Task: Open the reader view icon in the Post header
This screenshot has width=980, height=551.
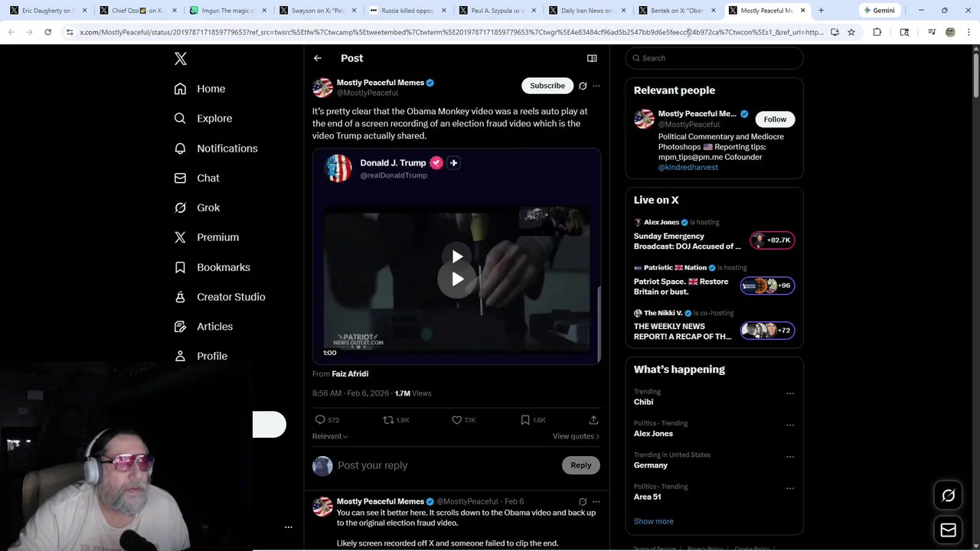Action: 592,58
